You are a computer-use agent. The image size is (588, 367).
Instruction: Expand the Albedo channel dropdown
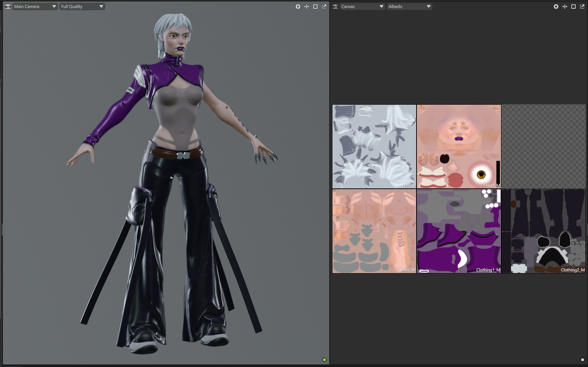pyautogui.click(x=409, y=7)
